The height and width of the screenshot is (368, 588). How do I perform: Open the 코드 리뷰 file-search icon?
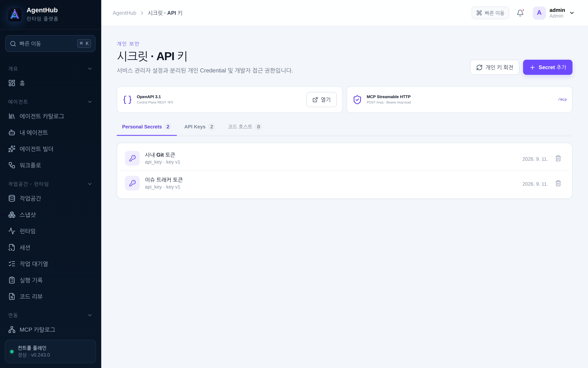click(x=12, y=296)
